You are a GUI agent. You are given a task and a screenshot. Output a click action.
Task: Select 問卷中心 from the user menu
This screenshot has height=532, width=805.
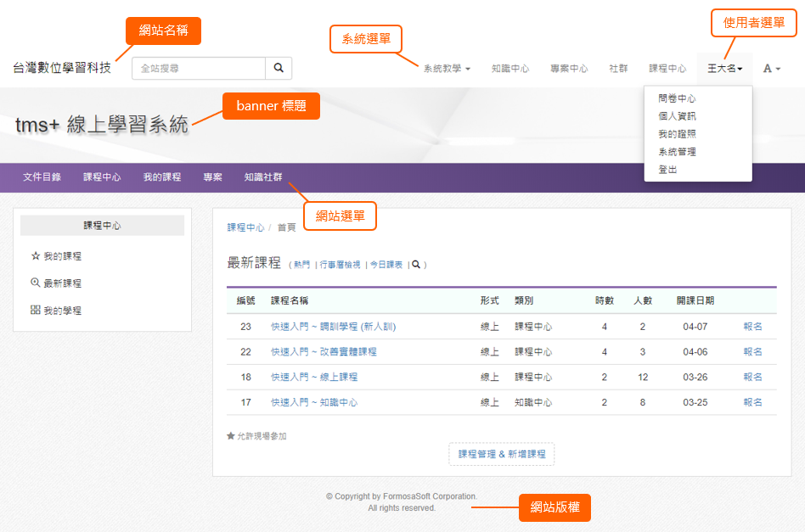click(677, 98)
